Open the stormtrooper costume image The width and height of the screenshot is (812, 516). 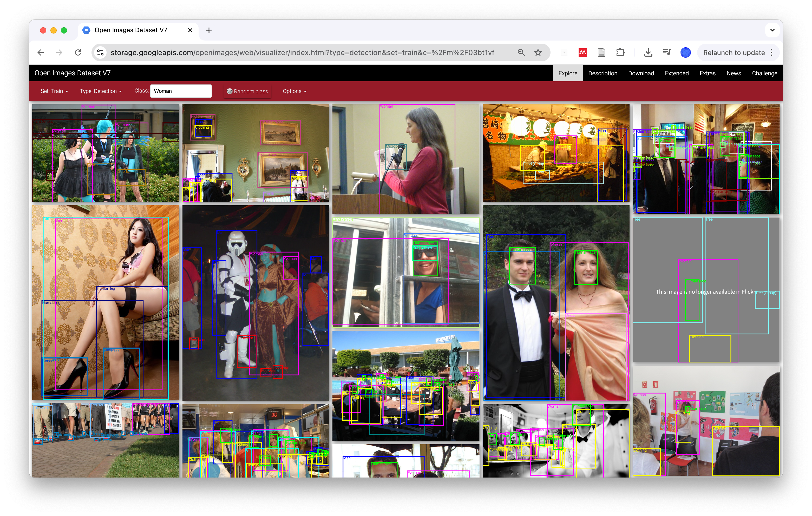(x=256, y=303)
